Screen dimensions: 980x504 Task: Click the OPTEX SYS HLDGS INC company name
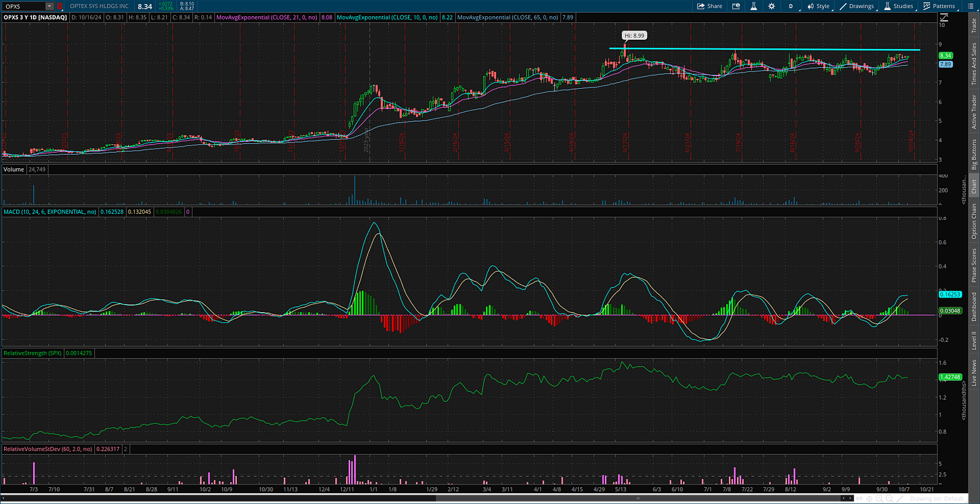click(98, 6)
